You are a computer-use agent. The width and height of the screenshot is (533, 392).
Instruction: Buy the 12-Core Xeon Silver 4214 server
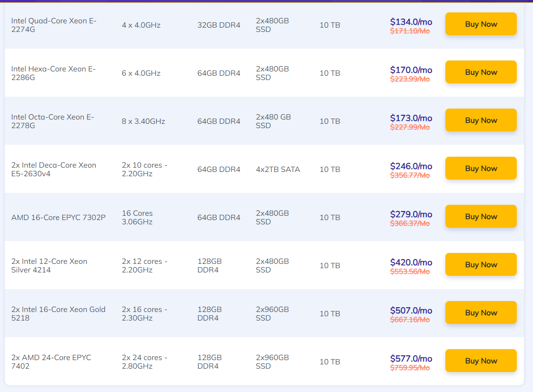click(x=481, y=264)
